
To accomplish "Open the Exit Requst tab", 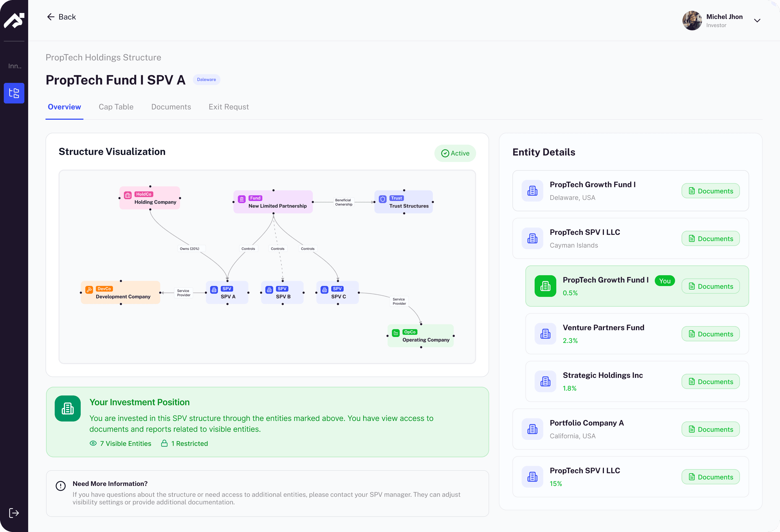I will (x=229, y=107).
